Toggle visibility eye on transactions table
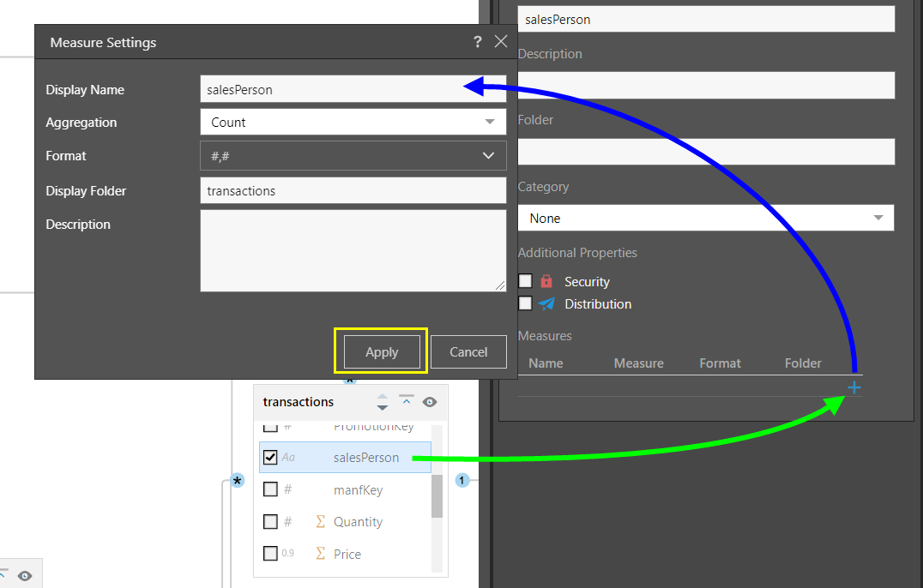 pyautogui.click(x=430, y=402)
